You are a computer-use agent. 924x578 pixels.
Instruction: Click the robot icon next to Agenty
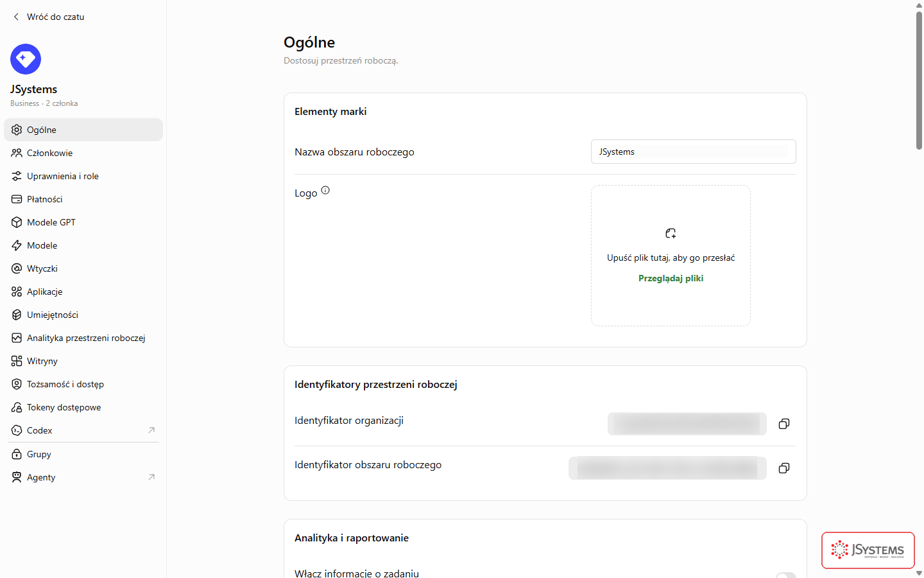(x=17, y=477)
